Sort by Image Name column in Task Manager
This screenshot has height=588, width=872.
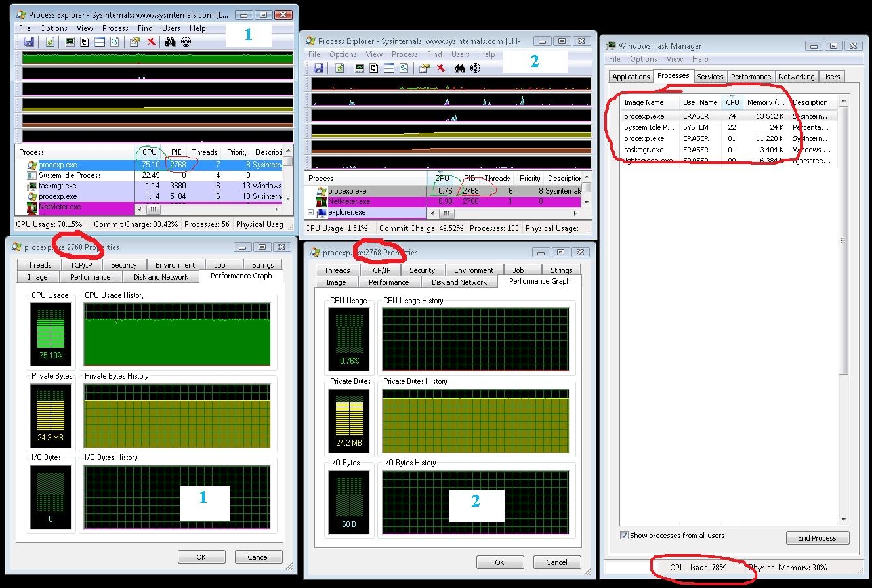click(x=650, y=102)
